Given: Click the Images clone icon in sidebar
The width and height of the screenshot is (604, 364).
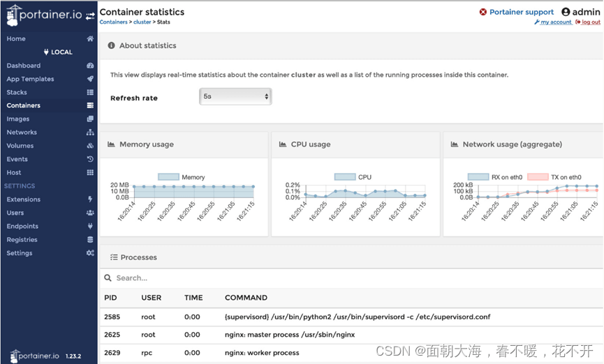Looking at the screenshot, I should pyautogui.click(x=90, y=119).
